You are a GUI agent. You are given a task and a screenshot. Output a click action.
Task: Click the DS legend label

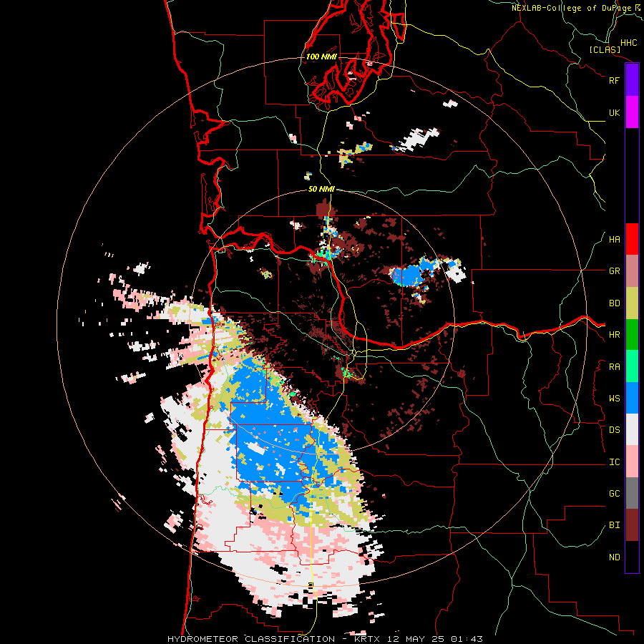click(x=614, y=430)
